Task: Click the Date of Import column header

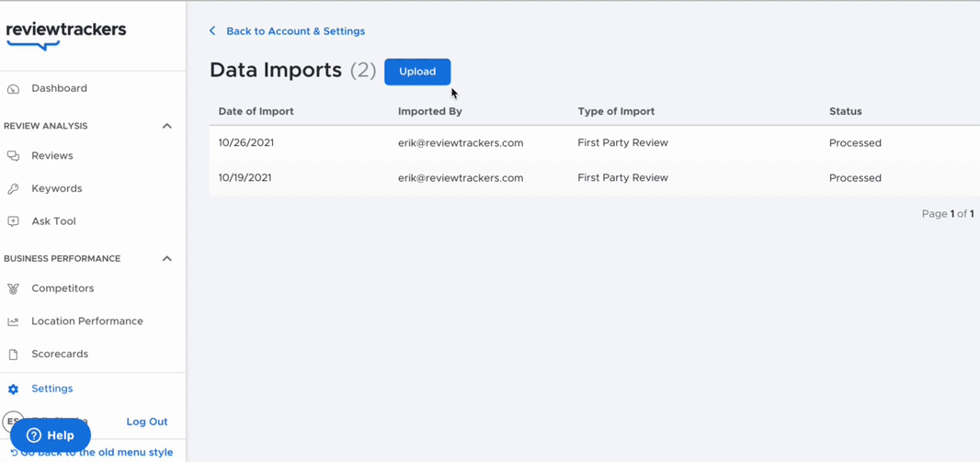Action: [x=256, y=112]
